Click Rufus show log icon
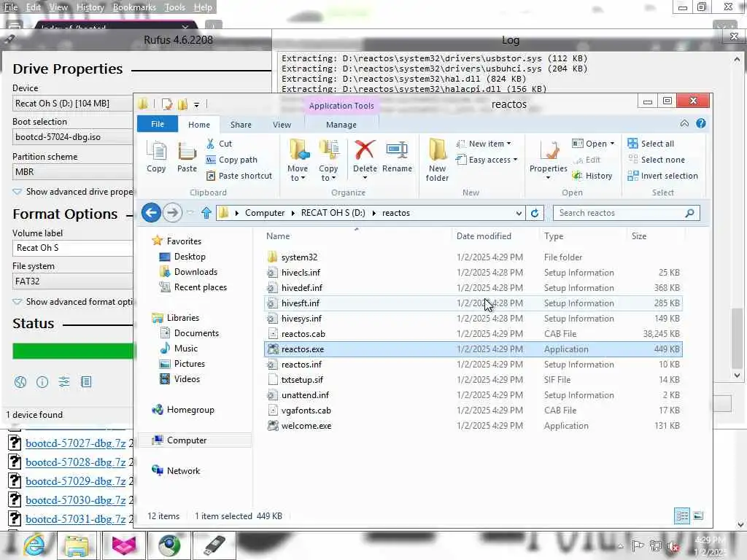Image resolution: width=747 pixels, height=560 pixels. coord(86,381)
